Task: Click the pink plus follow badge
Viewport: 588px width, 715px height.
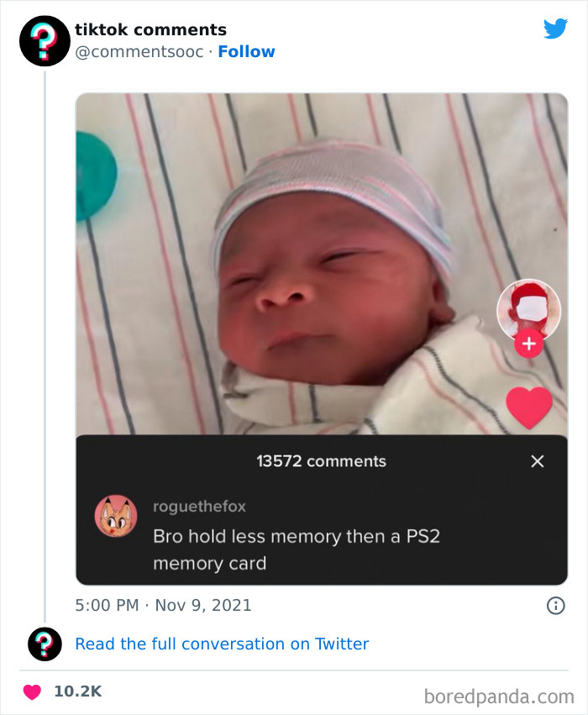Action: click(x=528, y=343)
